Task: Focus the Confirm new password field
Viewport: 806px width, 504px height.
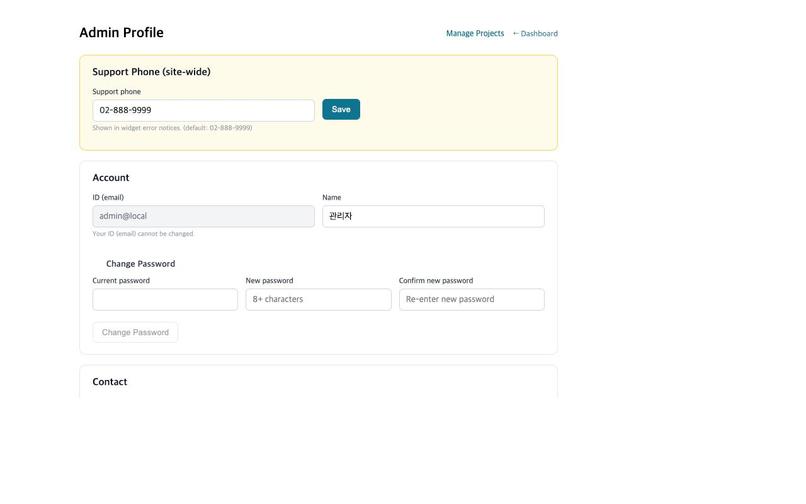Action: pos(471,299)
